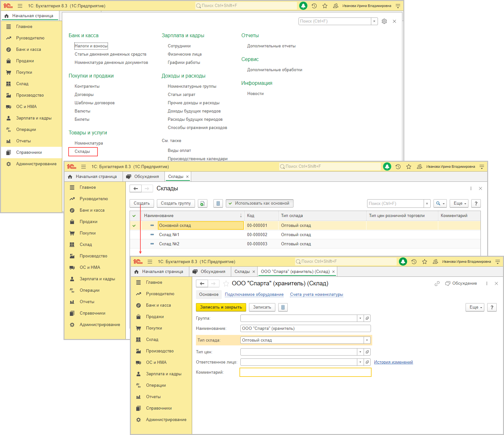Go back with arrow in ООО Спарта form
Viewport: 504px width, 435px height.
tap(202, 283)
